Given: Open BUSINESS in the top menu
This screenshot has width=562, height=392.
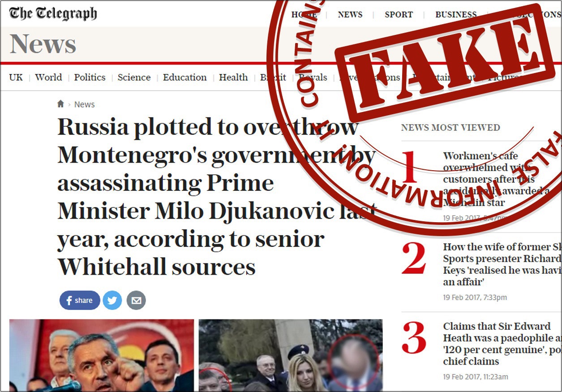Looking at the screenshot, I should [x=456, y=14].
